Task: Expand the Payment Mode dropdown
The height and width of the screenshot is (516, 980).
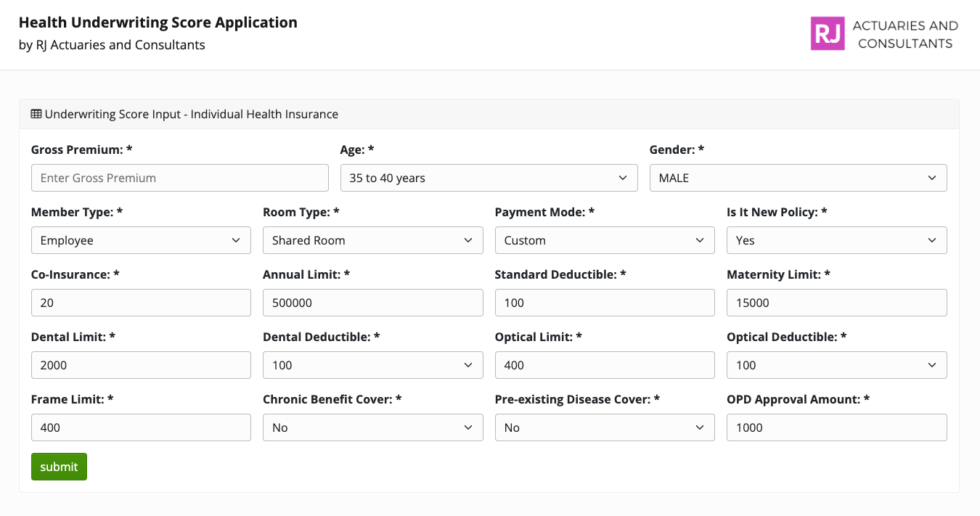Action: [x=604, y=240]
